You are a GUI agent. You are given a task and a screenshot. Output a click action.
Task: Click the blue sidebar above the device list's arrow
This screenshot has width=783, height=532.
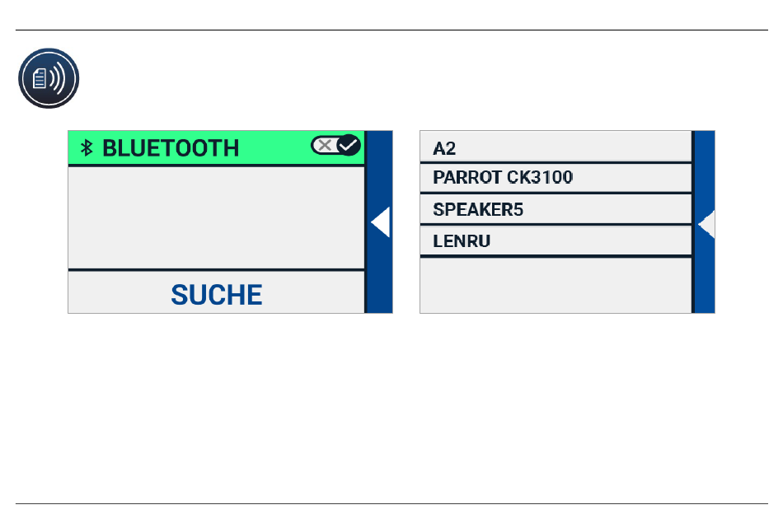(x=704, y=169)
